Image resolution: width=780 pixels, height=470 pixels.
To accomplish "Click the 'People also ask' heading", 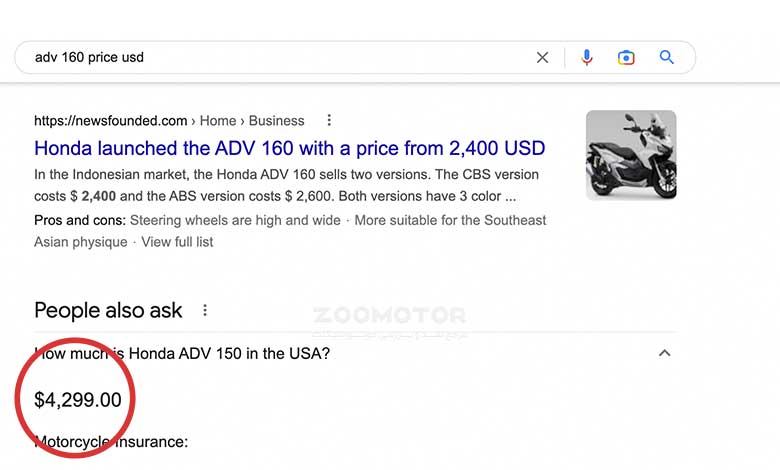I will pyautogui.click(x=108, y=310).
